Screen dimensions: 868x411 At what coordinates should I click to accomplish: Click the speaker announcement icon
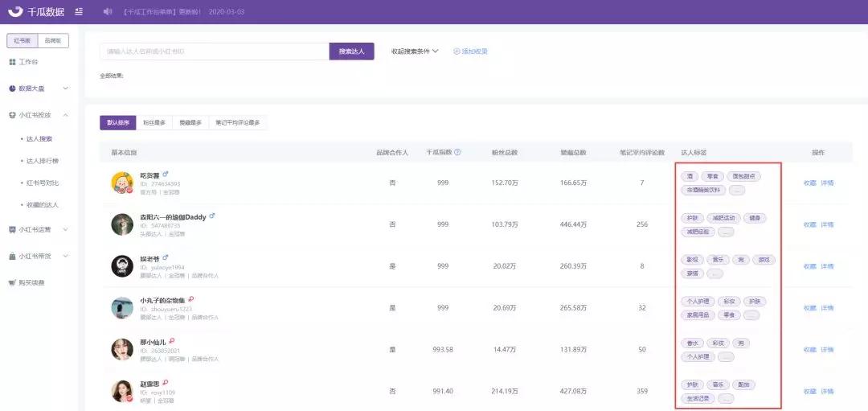click(108, 12)
